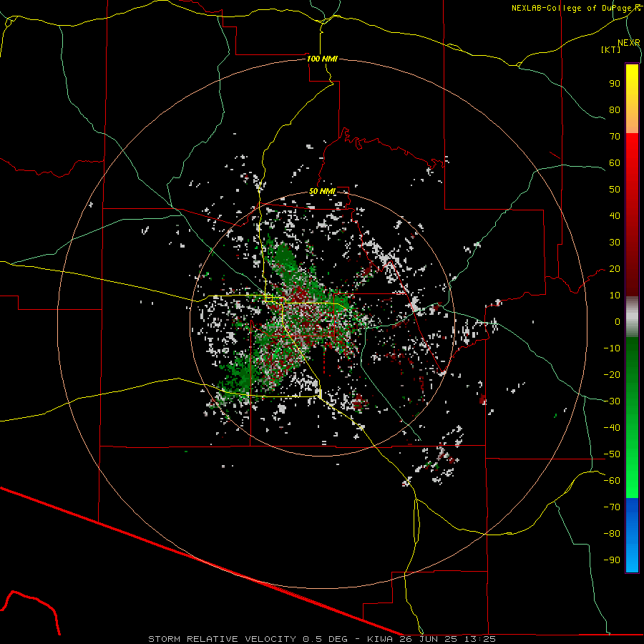Click the 80 value on the velocity scale

tap(615, 110)
